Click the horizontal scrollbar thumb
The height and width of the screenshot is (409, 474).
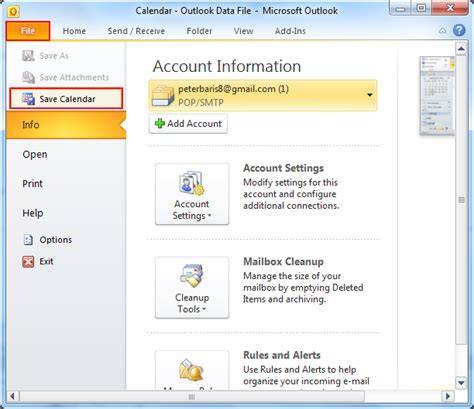[192, 397]
